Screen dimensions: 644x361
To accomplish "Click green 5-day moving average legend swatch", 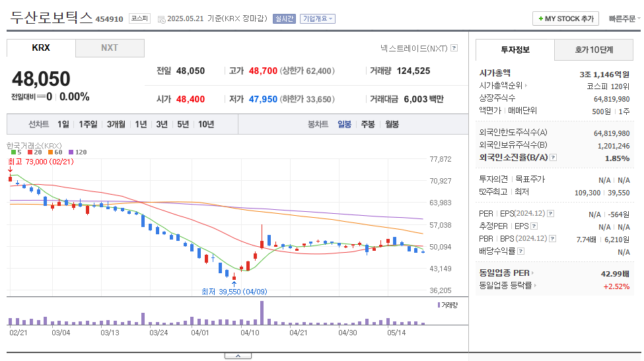I will click(14, 152).
